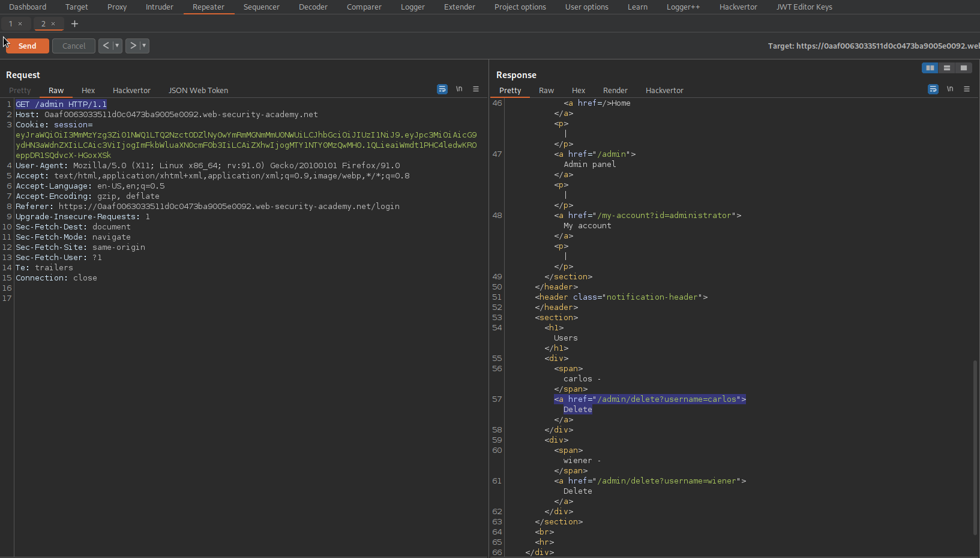Click the response vertical scrollbar
980x558 pixels.
(x=975, y=447)
